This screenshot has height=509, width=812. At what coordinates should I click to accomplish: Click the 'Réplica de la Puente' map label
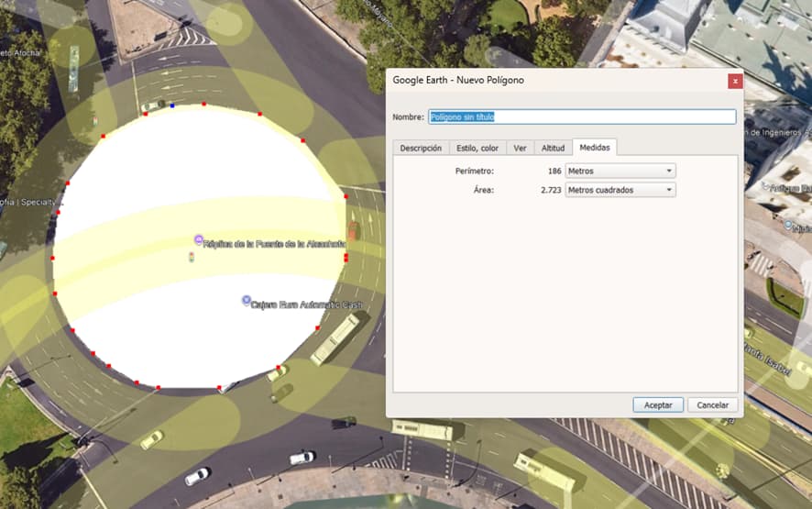pyautogui.click(x=275, y=244)
